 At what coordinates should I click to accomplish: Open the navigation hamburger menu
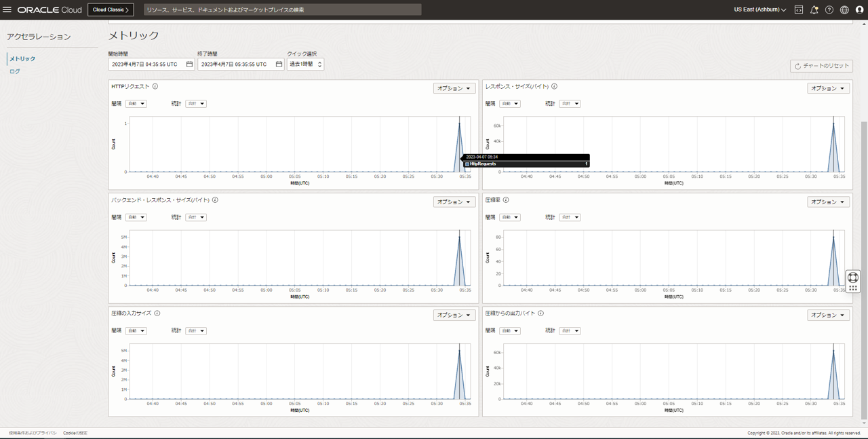coord(9,9)
